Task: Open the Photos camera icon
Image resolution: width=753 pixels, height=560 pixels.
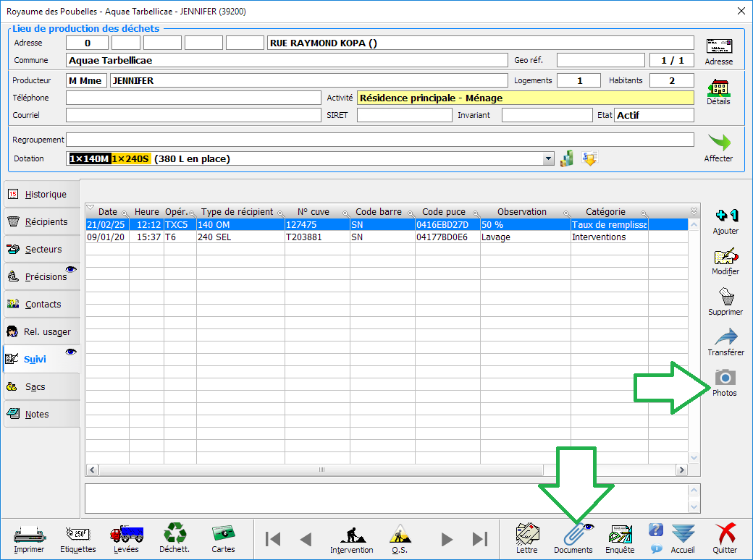Action: [x=724, y=378]
